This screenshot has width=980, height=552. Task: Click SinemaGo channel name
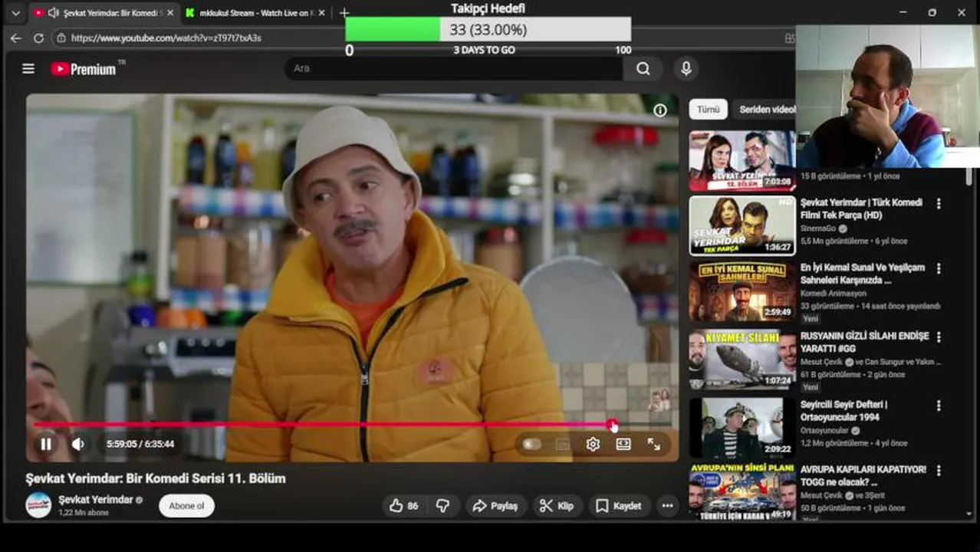click(818, 228)
